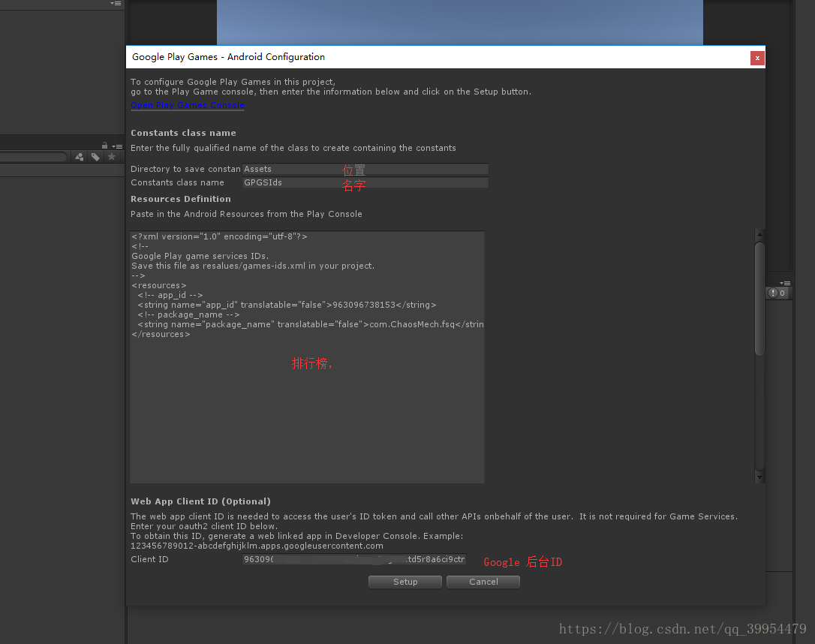The width and height of the screenshot is (815, 644).
Task: Click the Cancel button
Action: [483, 582]
